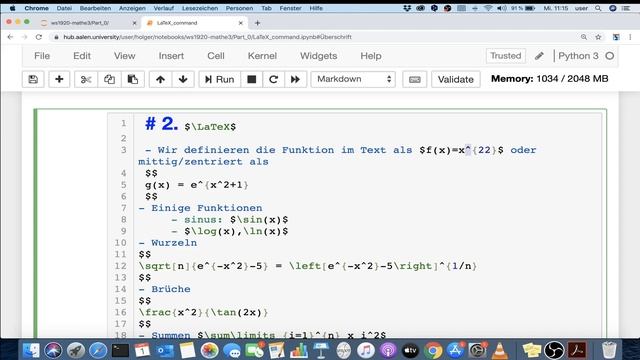640x360 pixels.
Task: Bookmark this page with the star icon
Action: pos(598,37)
